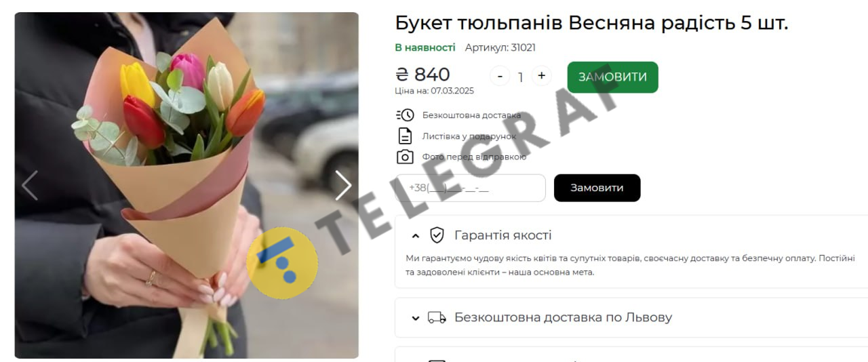Image resolution: width=868 pixels, height=362 pixels.
Task: Decrease quantity with the minus button
Action: click(x=500, y=76)
